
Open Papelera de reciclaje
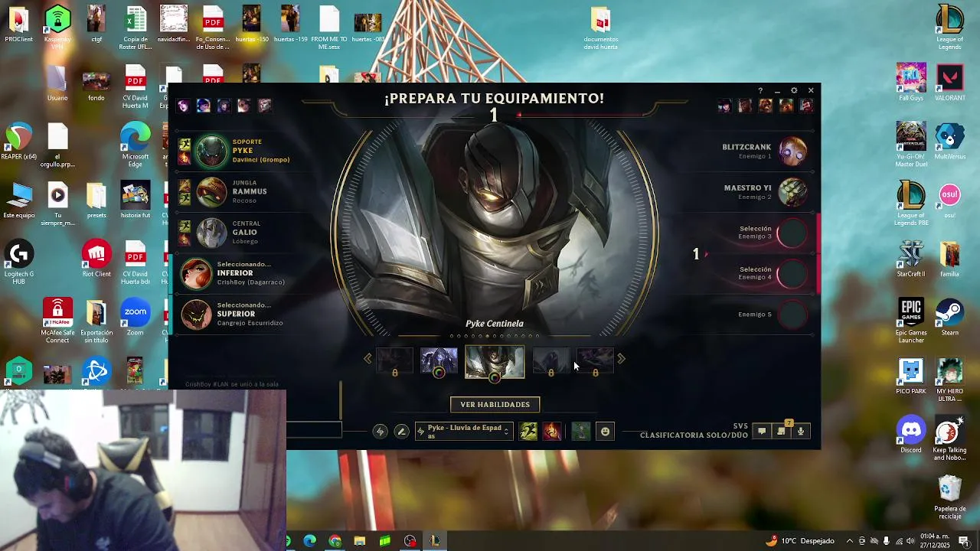tap(950, 497)
